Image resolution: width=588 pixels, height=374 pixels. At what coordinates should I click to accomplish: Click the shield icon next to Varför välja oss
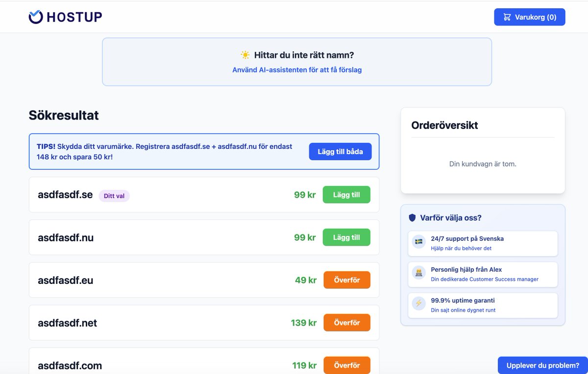pyautogui.click(x=412, y=218)
